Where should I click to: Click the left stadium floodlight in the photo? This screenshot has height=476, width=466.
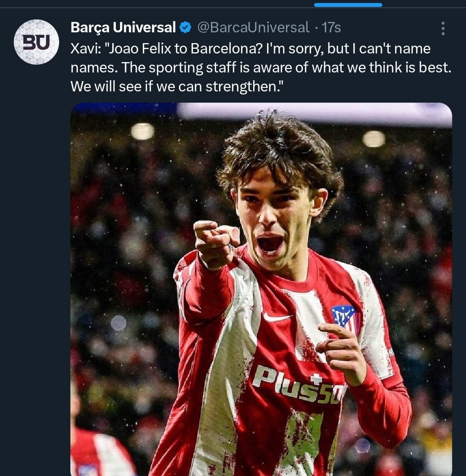tap(142, 131)
